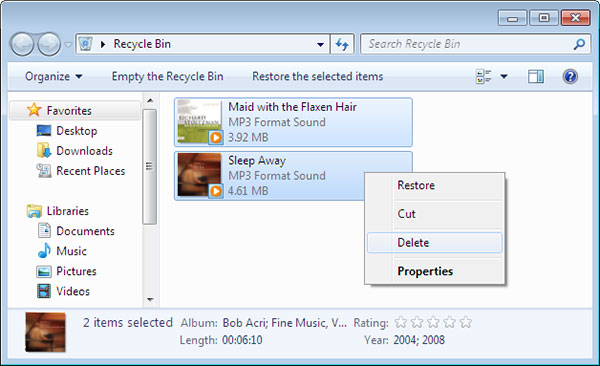Screen dimensions: 600x366
Task: Select the Maid with the Flaxen Hair album thumbnail
Action: point(199,122)
